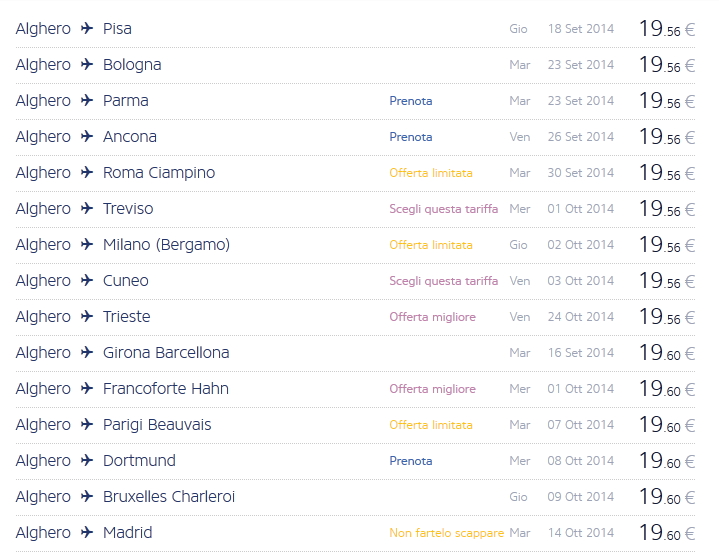Click Offerta migliore on the Trieste flight
Viewport: 719px width, 559px height.
pos(432,317)
